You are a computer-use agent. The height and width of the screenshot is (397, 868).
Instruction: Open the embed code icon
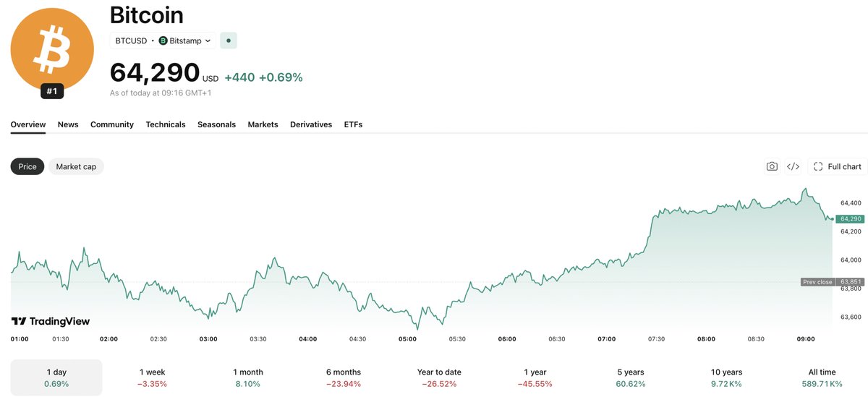pos(793,166)
